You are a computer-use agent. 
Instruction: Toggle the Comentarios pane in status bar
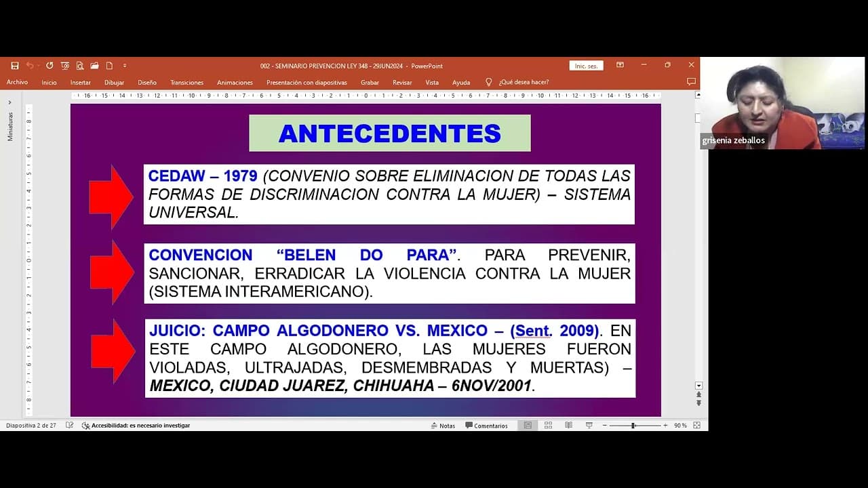pyautogui.click(x=486, y=426)
